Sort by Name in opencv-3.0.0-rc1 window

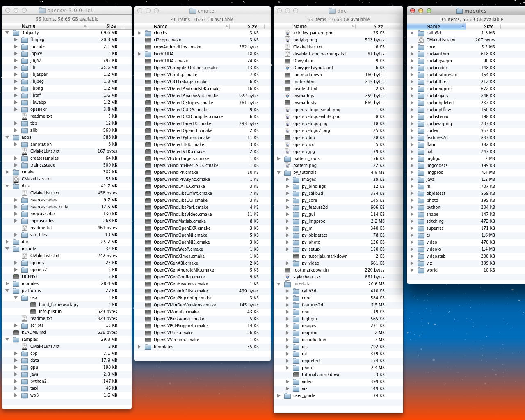tap(45, 26)
